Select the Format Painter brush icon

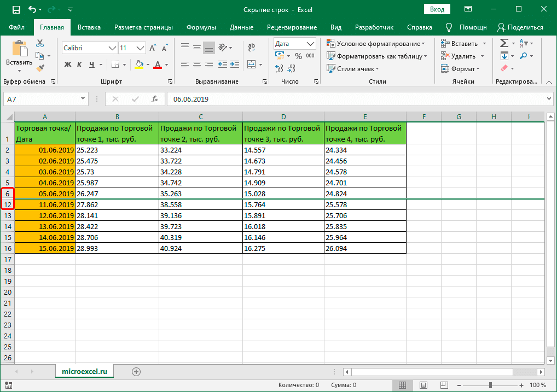[x=40, y=68]
